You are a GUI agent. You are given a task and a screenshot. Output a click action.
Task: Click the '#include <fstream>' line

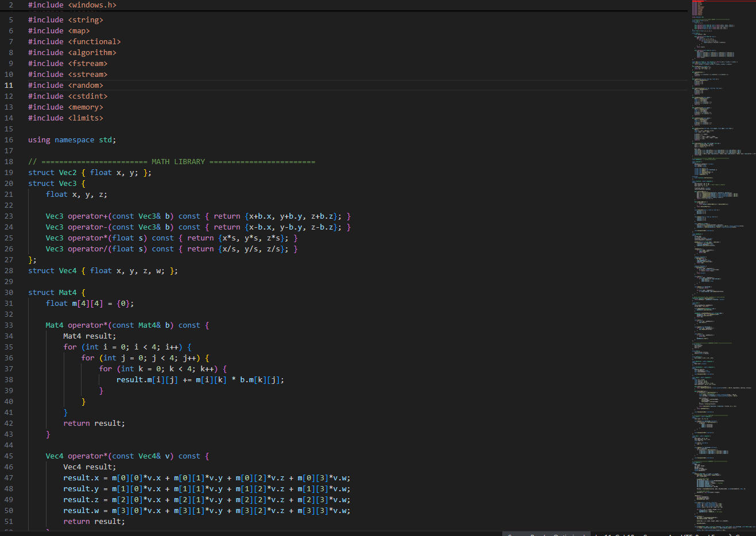[x=68, y=63]
